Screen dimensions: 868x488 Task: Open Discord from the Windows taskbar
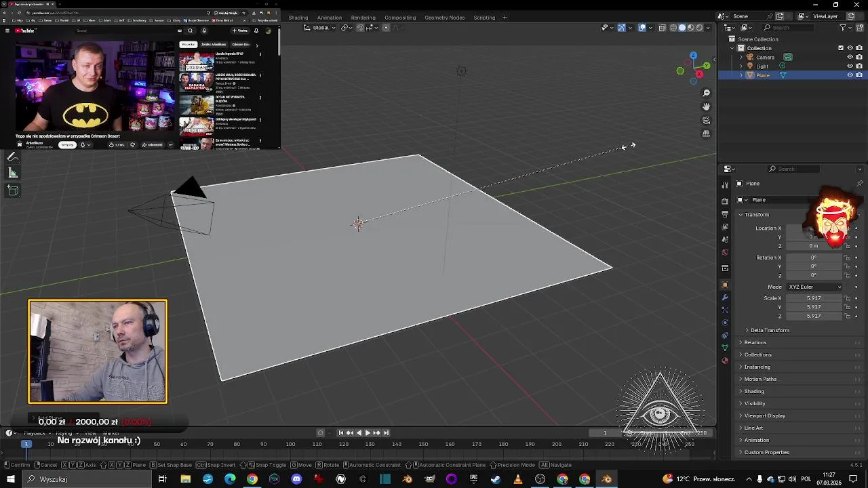click(296, 479)
